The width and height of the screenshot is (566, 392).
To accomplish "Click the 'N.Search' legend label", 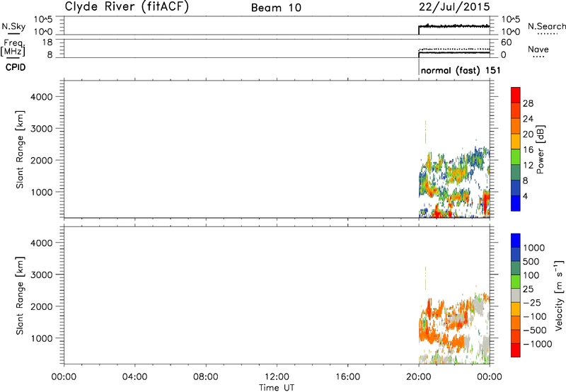I will 547,26.
